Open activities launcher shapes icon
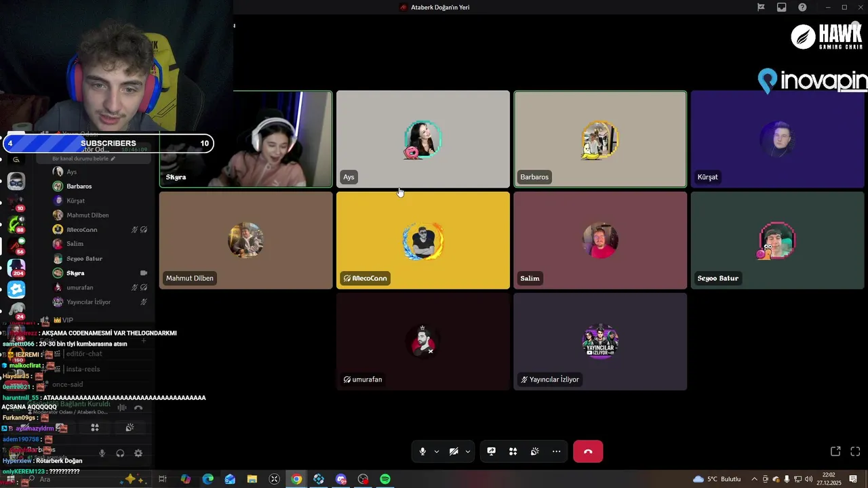The height and width of the screenshot is (488, 868). pos(513,451)
